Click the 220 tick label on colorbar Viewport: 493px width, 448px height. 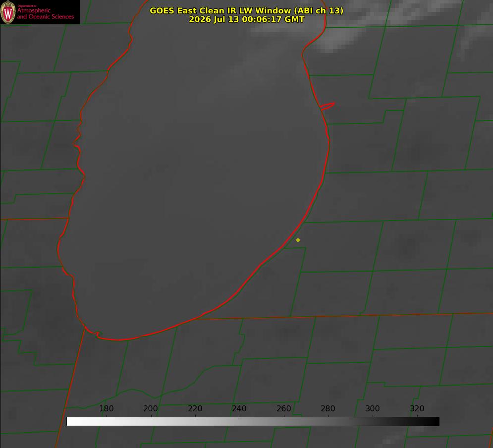(x=195, y=408)
